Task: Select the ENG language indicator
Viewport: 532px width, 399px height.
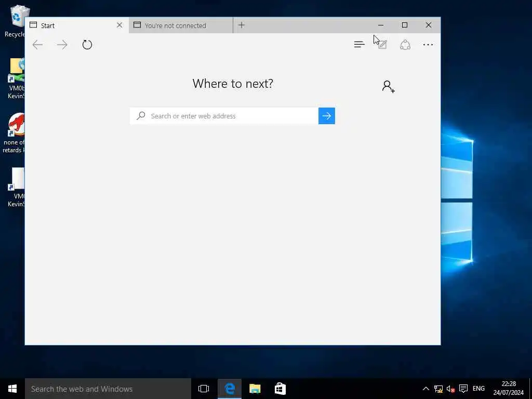Action: pyautogui.click(x=478, y=389)
